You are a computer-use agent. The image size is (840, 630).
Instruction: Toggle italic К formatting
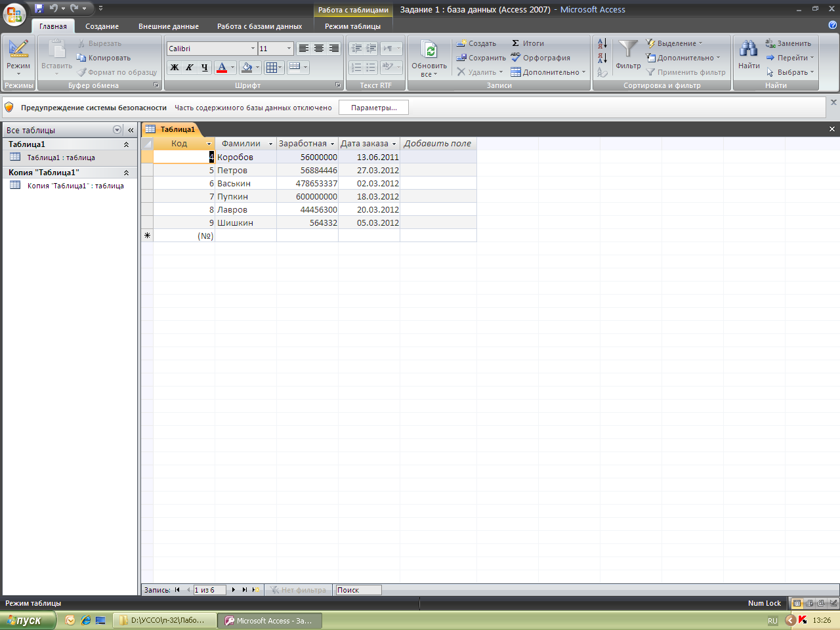(x=190, y=68)
